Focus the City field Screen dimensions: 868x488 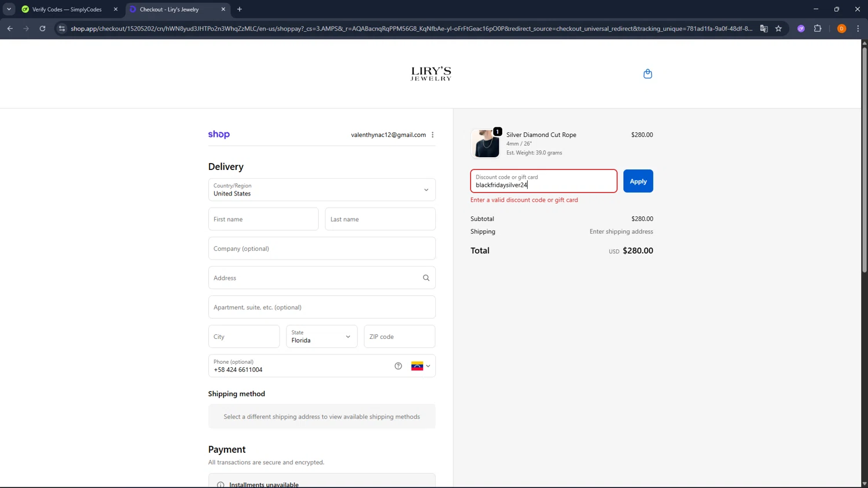(x=244, y=337)
